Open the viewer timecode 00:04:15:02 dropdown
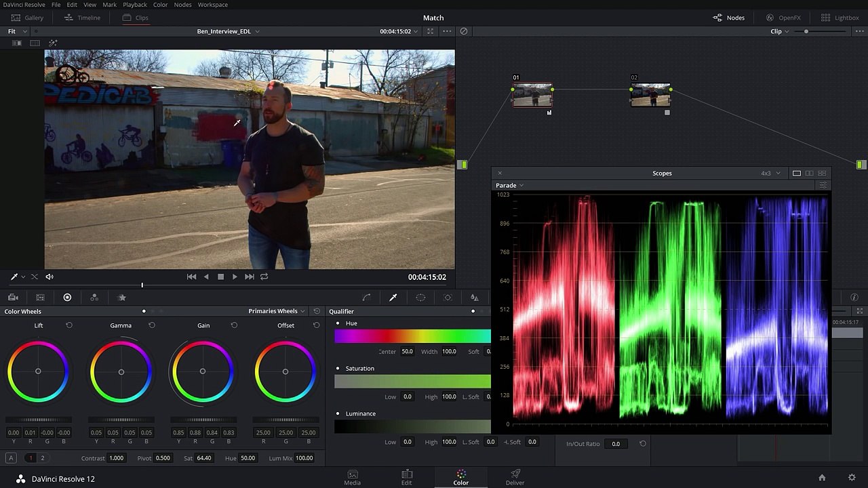Viewport: 868px width, 488px height. pyautogui.click(x=399, y=31)
